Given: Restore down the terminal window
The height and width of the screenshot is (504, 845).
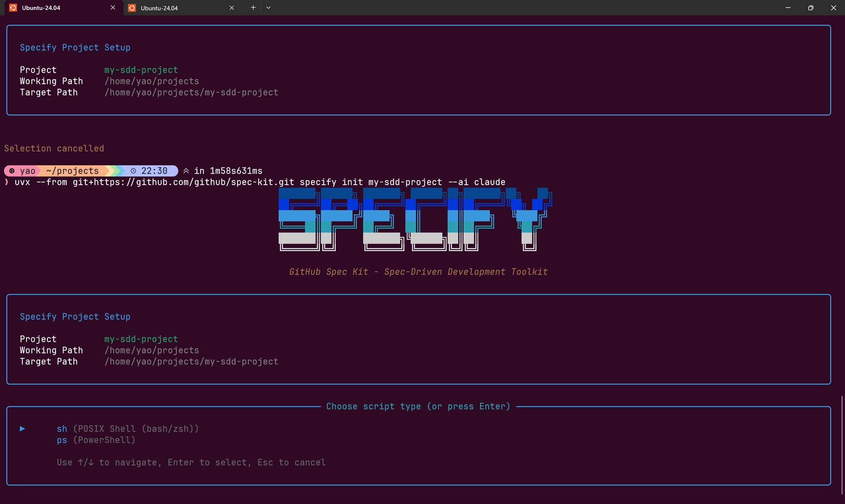Looking at the screenshot, I should [x=811, y=7].
